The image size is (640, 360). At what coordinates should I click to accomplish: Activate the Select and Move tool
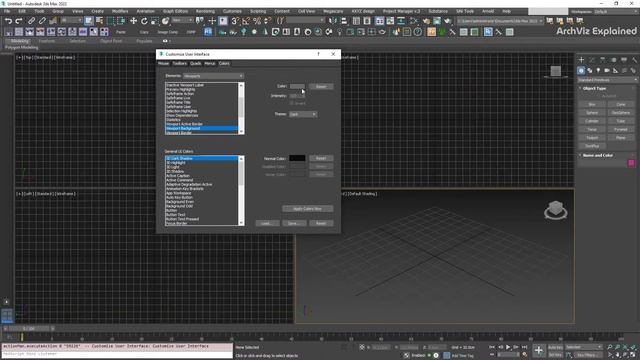pyautogui.click(x=133, y=20)
